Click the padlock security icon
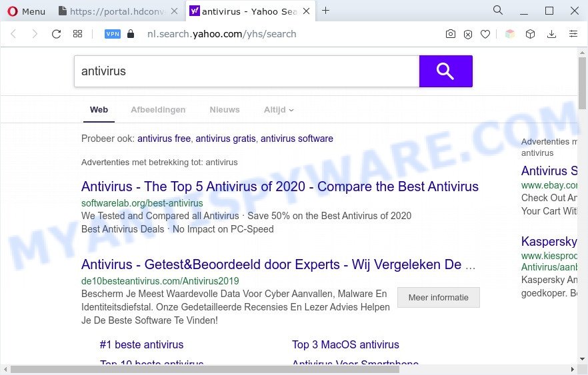588x375 pixels. click(131, 34)
